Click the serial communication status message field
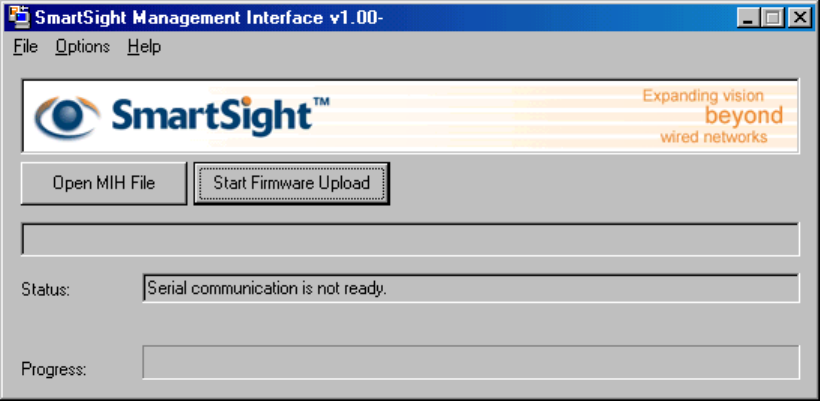820x401 pixels. [x=470, y=289]
